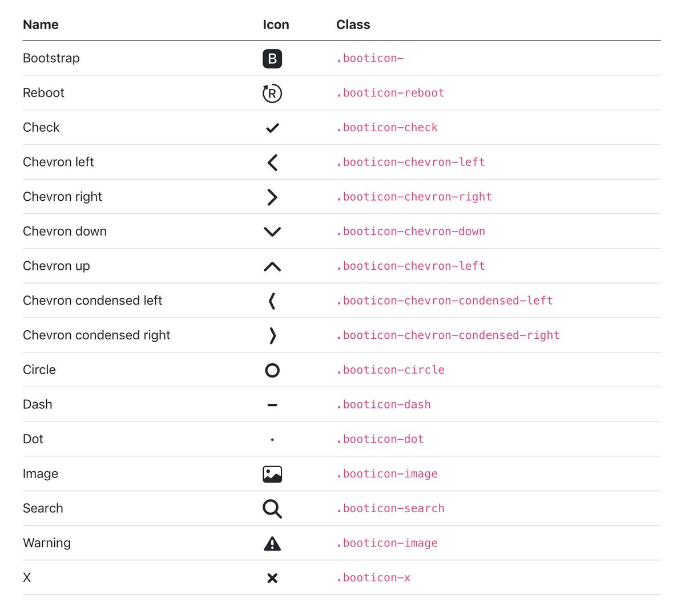Select the Image icon
The width and height of the screenshot is (685, 616).
pyautogui.click(x=272, y=474)
